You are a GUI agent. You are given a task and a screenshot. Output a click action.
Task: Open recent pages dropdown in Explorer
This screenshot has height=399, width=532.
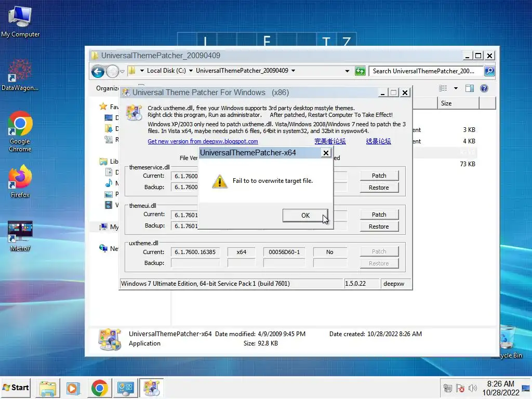point(122,72)
